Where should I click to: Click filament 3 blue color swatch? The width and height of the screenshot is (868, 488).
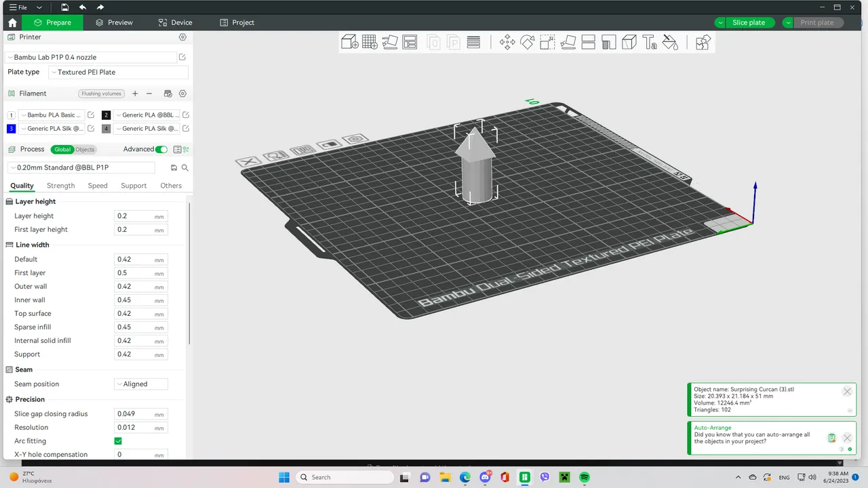tap(11, 129)
